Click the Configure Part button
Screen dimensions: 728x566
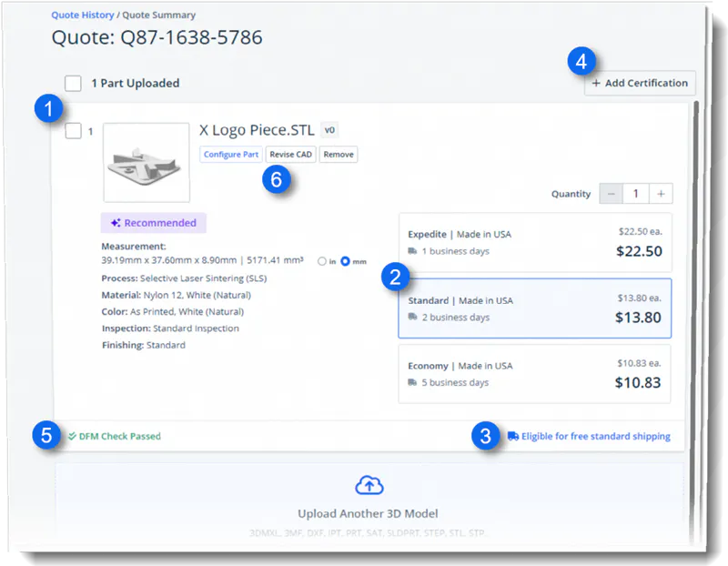(231, 155)
